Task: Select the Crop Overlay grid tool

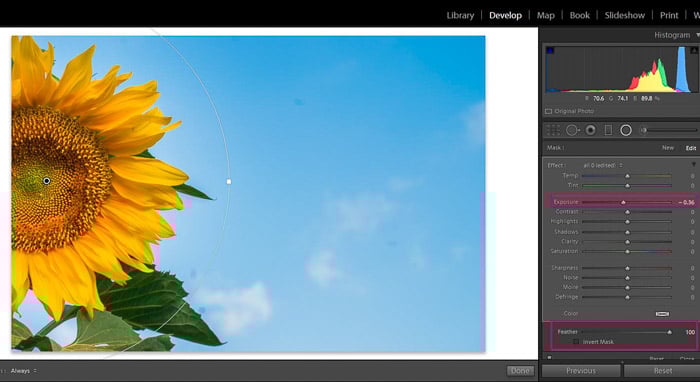Action: point(553,130)
